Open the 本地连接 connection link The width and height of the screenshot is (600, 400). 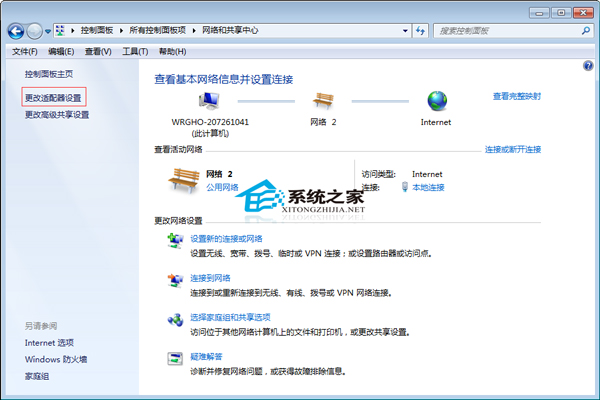click(428, 187)
